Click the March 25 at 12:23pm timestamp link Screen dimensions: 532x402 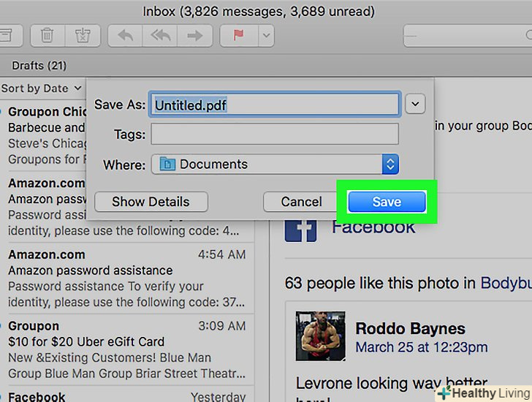(422, 347)
